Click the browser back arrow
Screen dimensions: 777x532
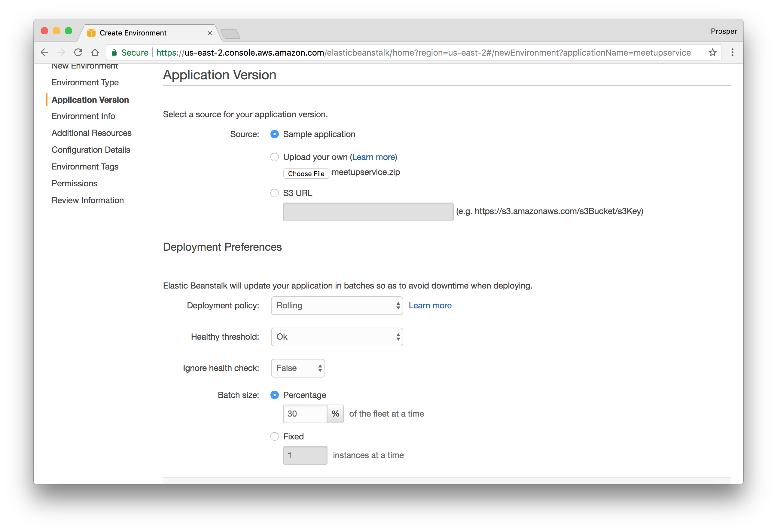click(44, 53)
